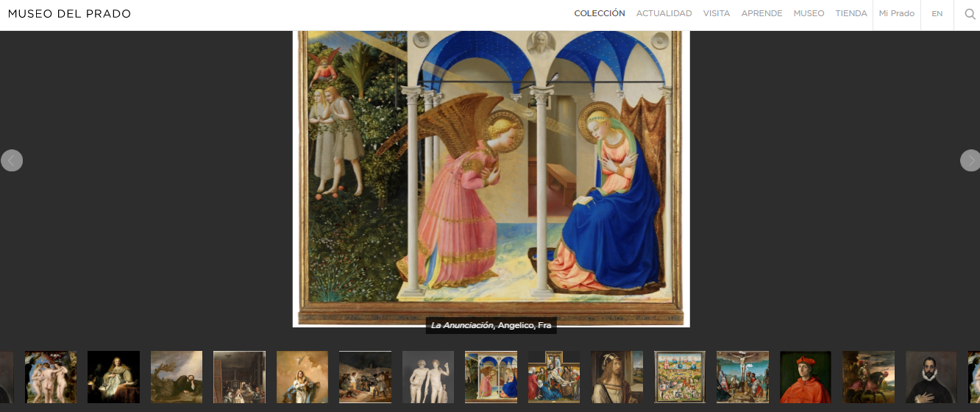Select the Crucifixion thumbnail
980x412 pixels.
[742, 377]
